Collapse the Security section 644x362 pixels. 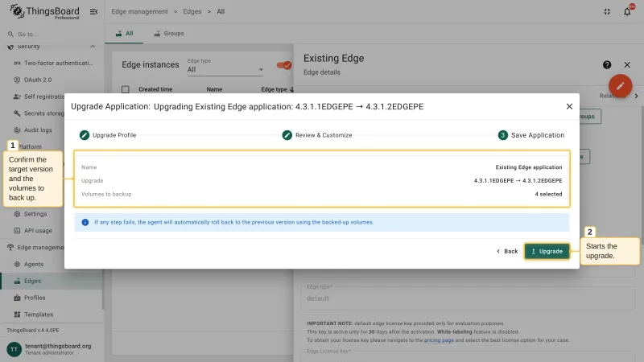click(x=93, y=47)
